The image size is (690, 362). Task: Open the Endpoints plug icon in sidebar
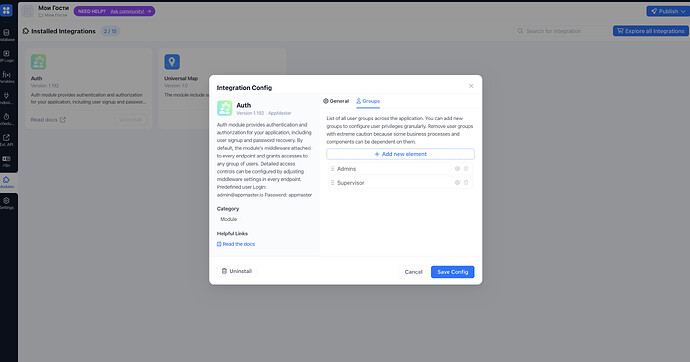pyautogui.click(x=7, y=98)
